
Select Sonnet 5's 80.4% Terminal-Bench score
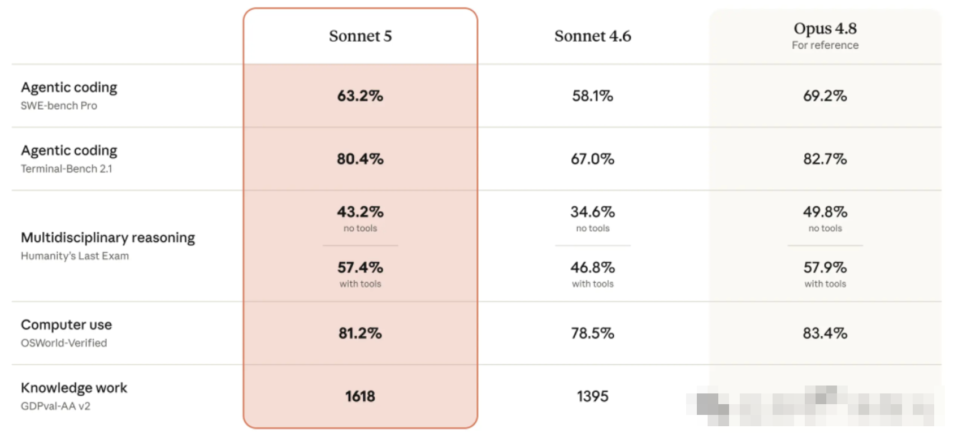click(360, 159)
